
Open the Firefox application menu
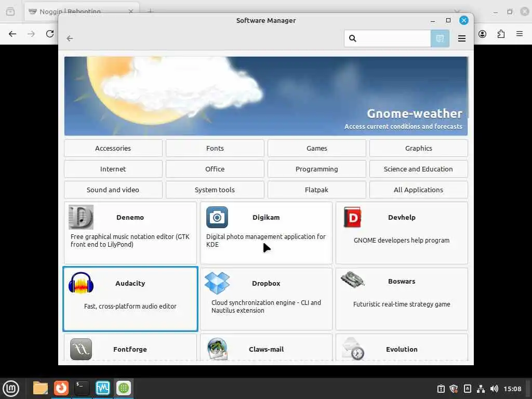pyautogui.click(x=520, y=34)
